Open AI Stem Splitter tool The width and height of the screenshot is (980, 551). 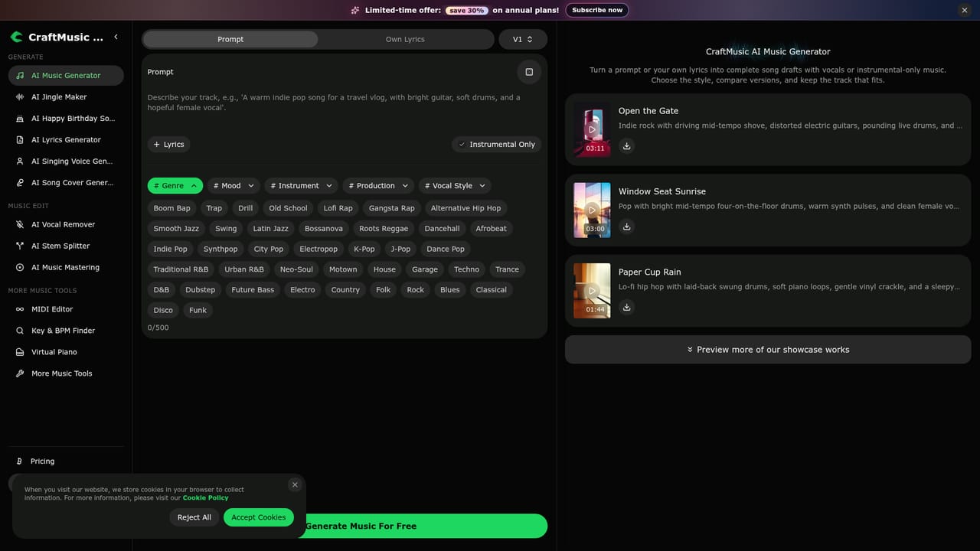(66, 246)
